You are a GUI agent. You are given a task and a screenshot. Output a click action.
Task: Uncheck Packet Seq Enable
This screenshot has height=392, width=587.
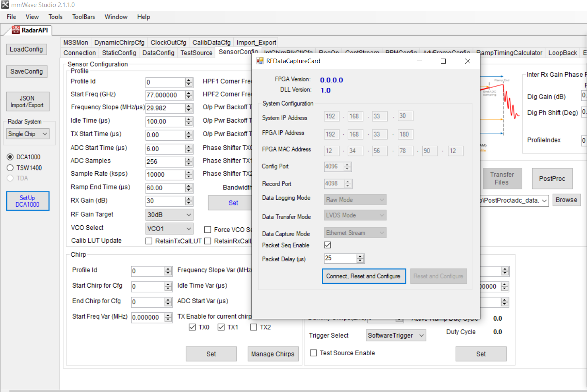(x=327, y=245)
